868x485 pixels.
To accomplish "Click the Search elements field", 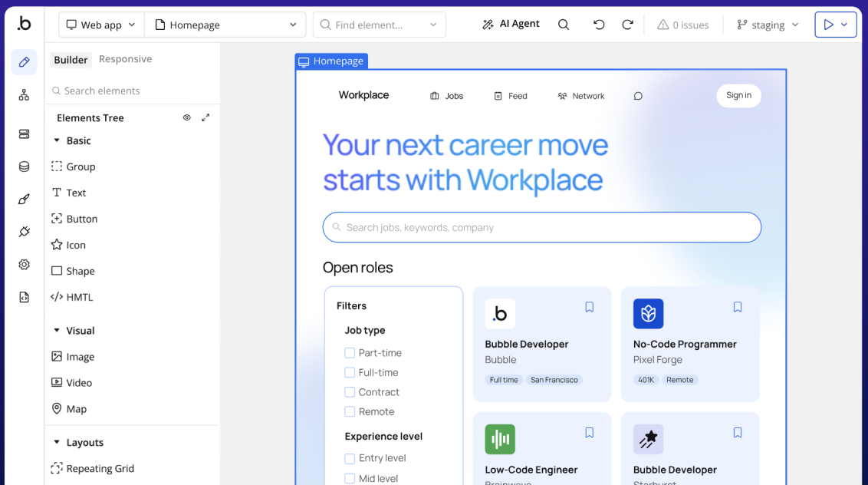I will (133, 91).
